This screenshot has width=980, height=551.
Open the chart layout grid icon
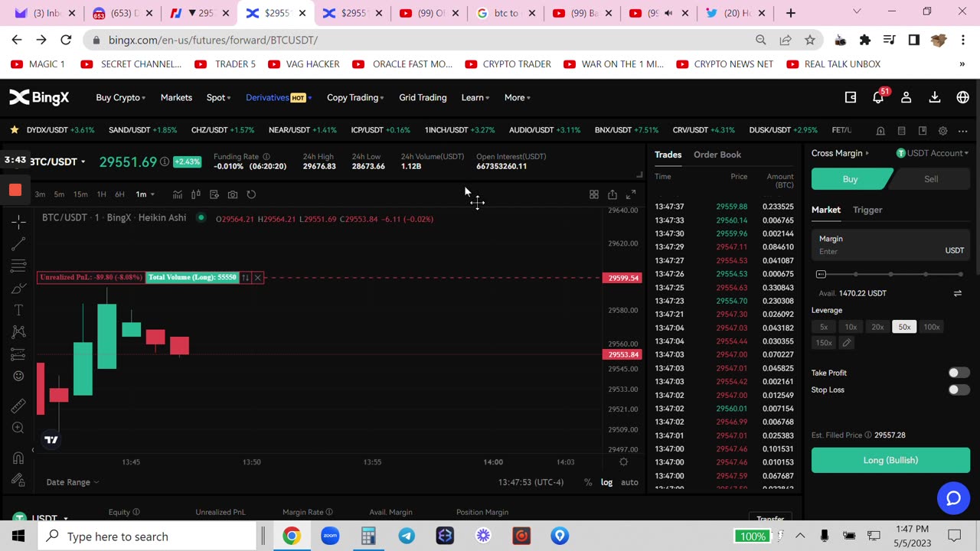(594, 194)
